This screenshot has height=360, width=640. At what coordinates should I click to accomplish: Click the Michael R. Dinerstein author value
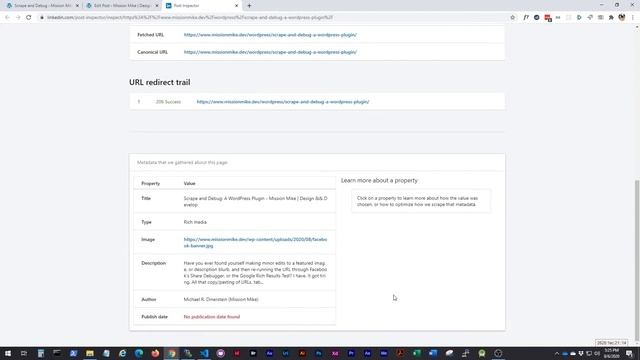tap(221, 299)
